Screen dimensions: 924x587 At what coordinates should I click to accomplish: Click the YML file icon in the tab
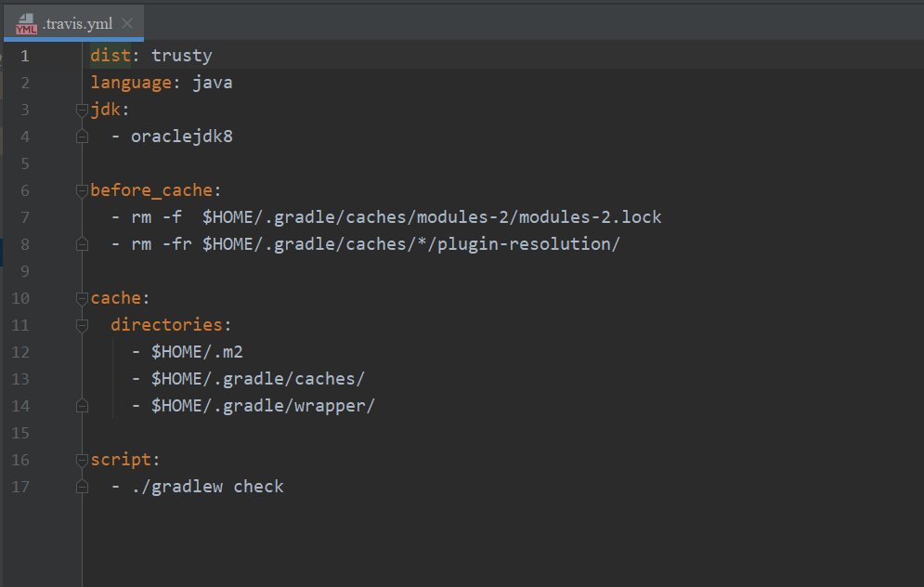coord(26,23)
